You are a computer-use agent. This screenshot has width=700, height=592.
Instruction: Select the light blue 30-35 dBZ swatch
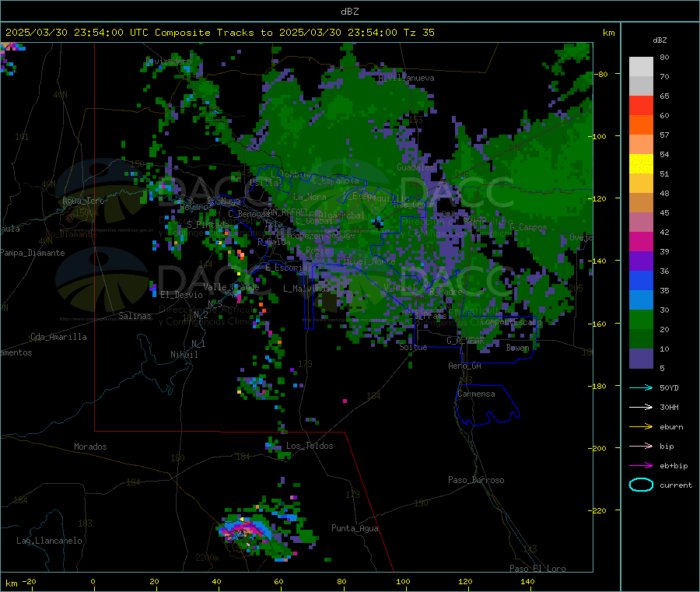[x=641, y=300]
